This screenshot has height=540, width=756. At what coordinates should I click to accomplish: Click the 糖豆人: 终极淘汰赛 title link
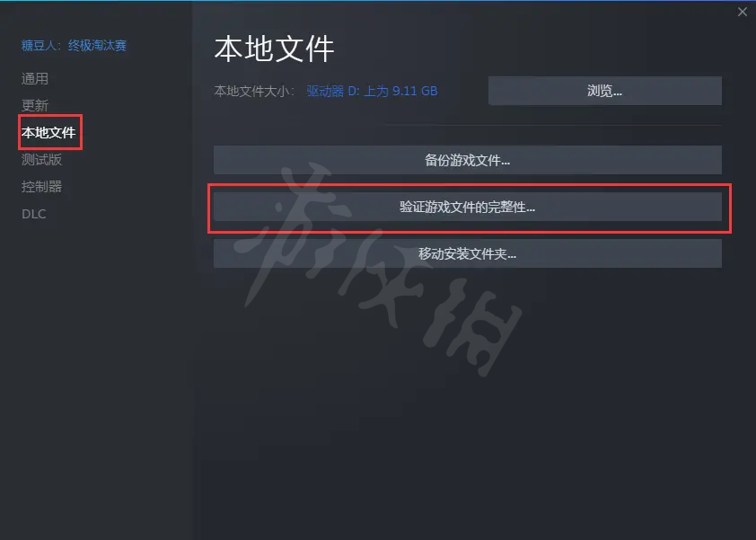[74, 45]
